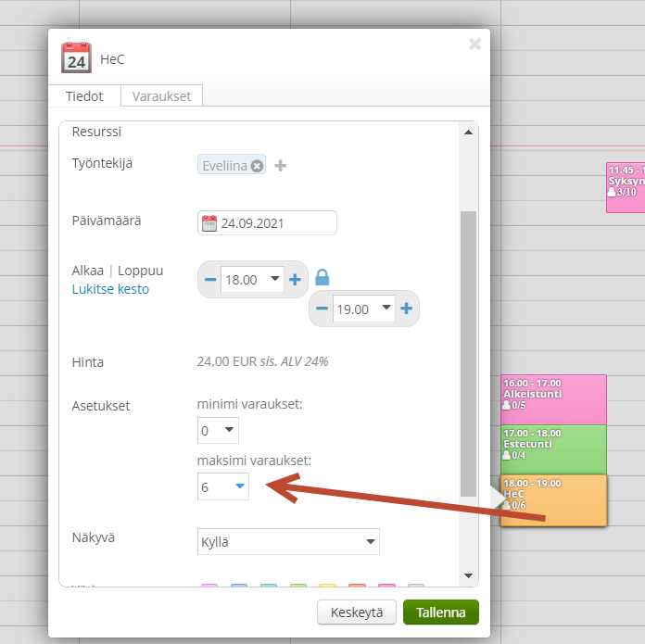Open the maksimi varaukset dropdown showing 6
The height and width of the screenshot is (644, 645).
[223, 486]
